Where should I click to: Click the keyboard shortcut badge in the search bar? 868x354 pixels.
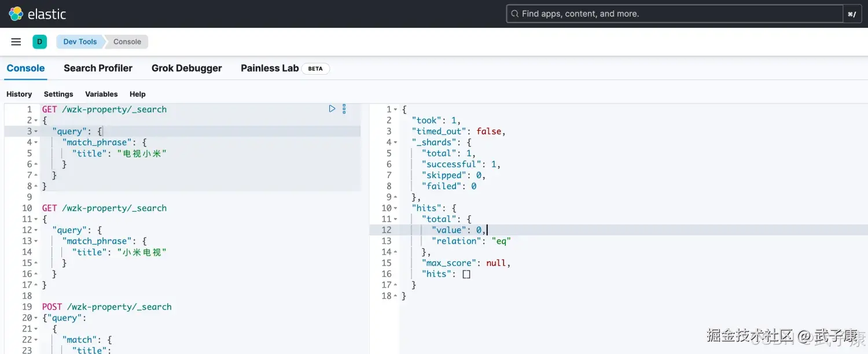[852, 14]
